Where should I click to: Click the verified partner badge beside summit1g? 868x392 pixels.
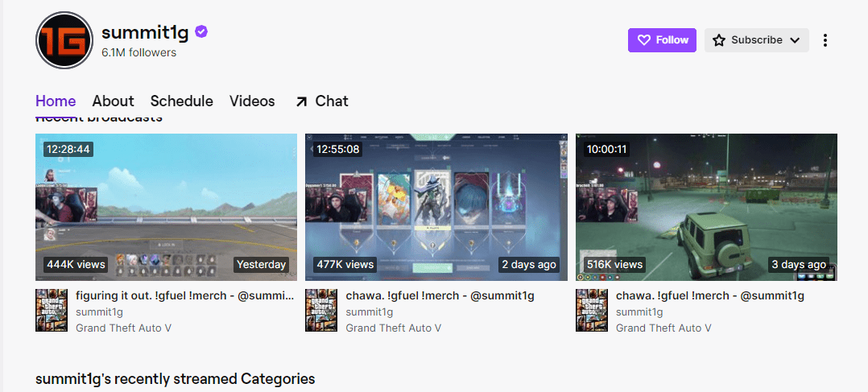[x=201, y=32]
